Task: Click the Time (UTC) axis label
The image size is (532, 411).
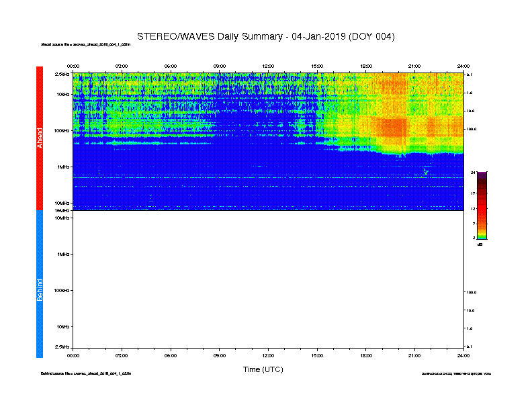Action: pyautogui.click(x=263, y=369)
